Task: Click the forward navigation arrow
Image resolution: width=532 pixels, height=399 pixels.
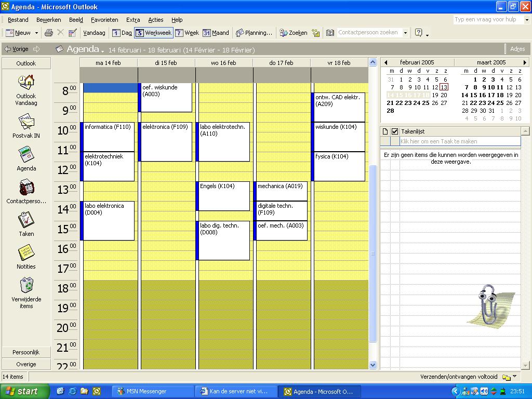Action: [37, 49]
